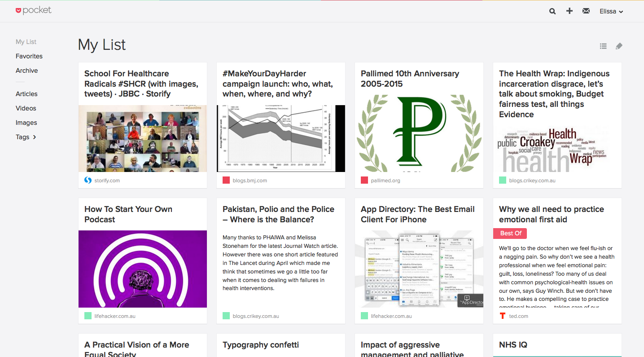Screen dimensions: 644x357
Task: Filter by Videos in sidebar
Action: 26,108
